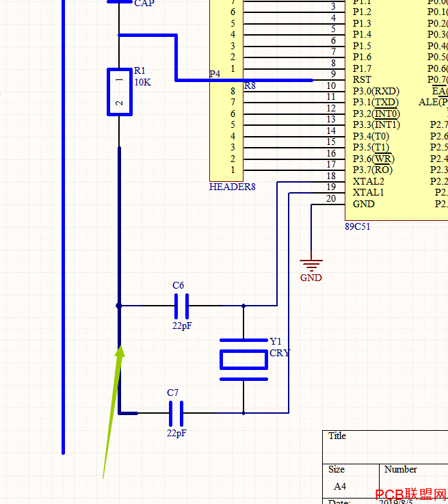Click pin number 20 on the 89C51

click(331, 198)
